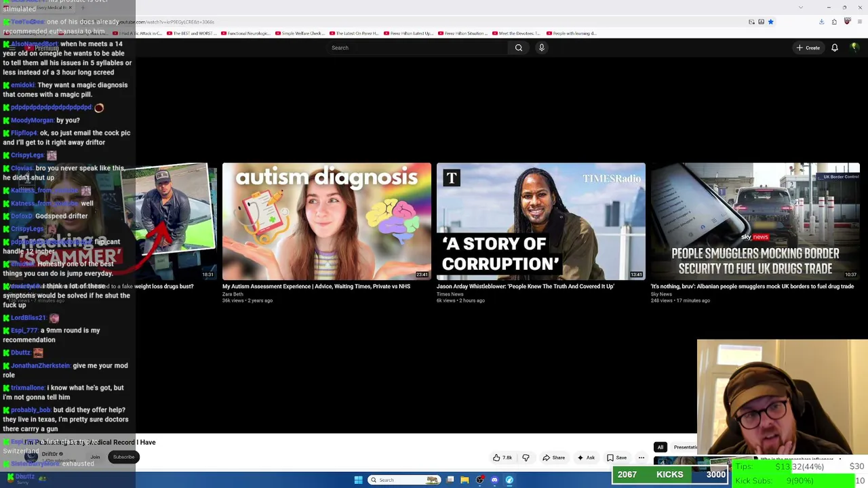868x488 pixels.
Task: Open the YouTube account avatar menu
Action: tap(854, 47)
